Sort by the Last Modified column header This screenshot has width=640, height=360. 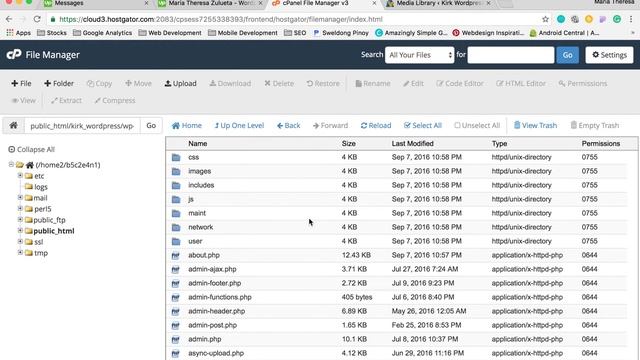413,143
